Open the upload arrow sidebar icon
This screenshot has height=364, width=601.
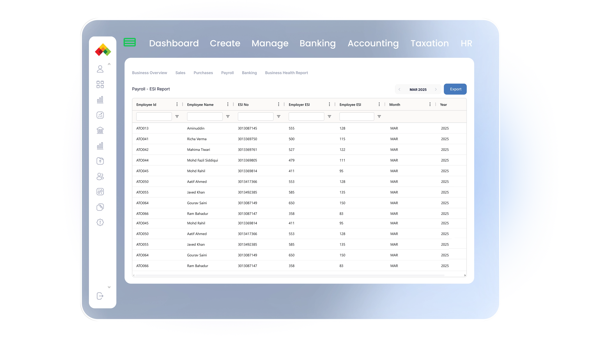[x=100, y=161]
